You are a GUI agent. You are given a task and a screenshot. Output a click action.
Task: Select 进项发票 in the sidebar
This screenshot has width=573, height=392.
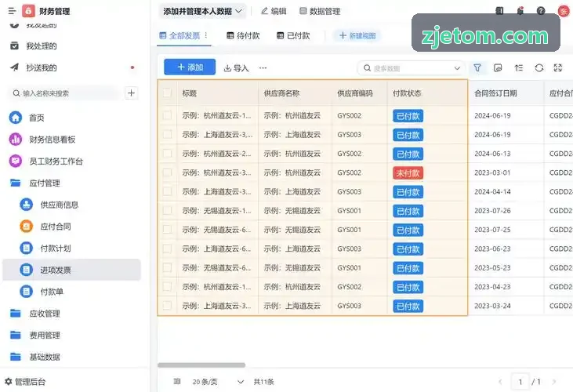pos(71,270)
